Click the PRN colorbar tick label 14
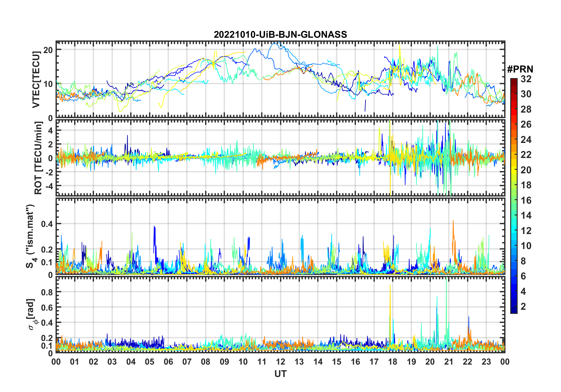The width and height of the screenshot is (561, 392). coord(526,215)
